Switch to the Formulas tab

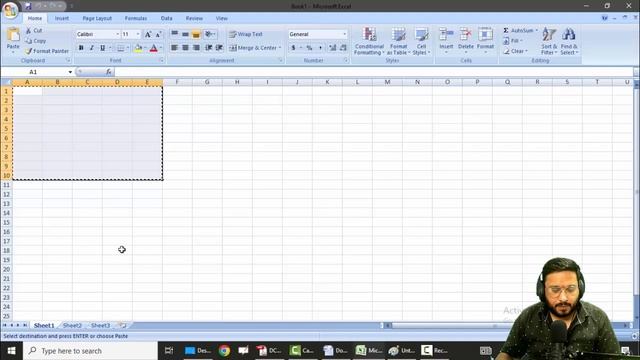tap(136, 18)
